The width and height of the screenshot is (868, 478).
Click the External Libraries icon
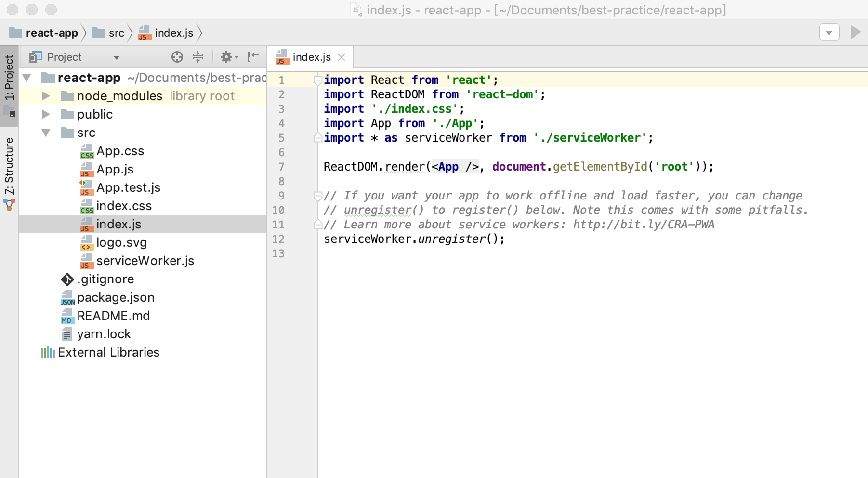pos(48,353)
